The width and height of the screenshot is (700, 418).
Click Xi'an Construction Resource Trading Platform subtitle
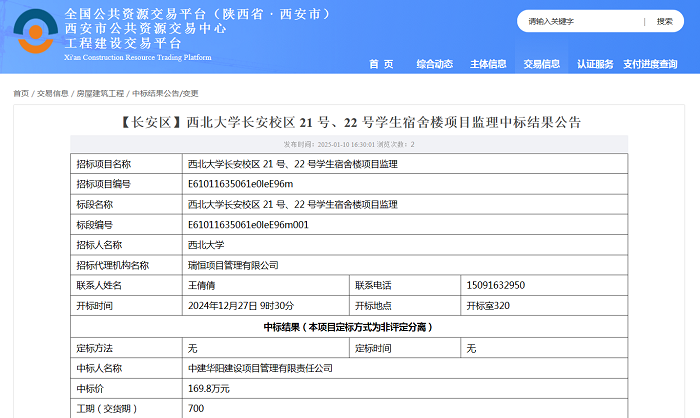[x=138, y=57]
